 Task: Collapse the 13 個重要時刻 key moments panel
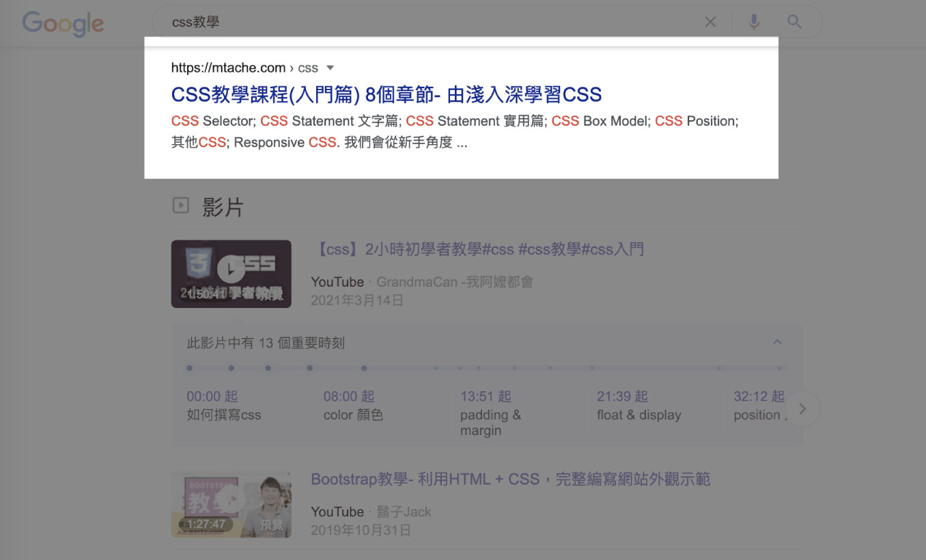click(777, 342)
